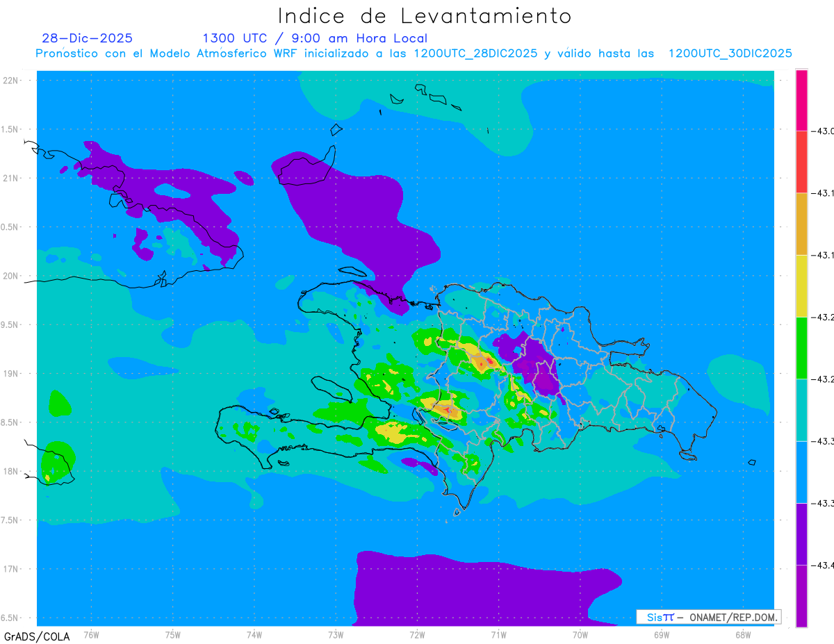
Task: Select the light blue colorbar swatch
Action: [801, 472]
